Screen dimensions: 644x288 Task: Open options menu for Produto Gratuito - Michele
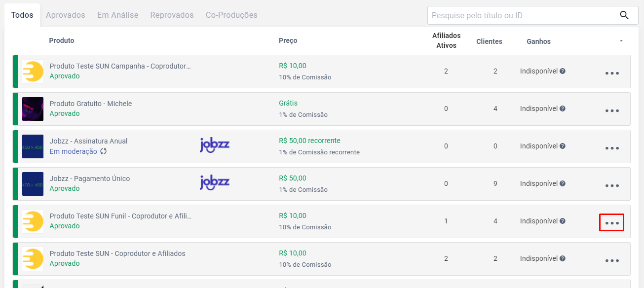pos(612,111)
